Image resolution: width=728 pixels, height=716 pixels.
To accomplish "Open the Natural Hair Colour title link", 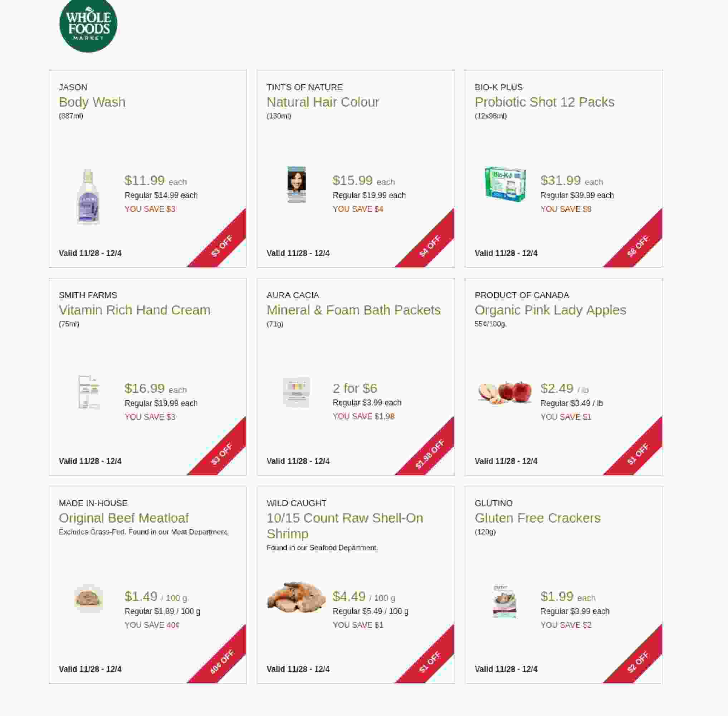I will pos(322,102).
